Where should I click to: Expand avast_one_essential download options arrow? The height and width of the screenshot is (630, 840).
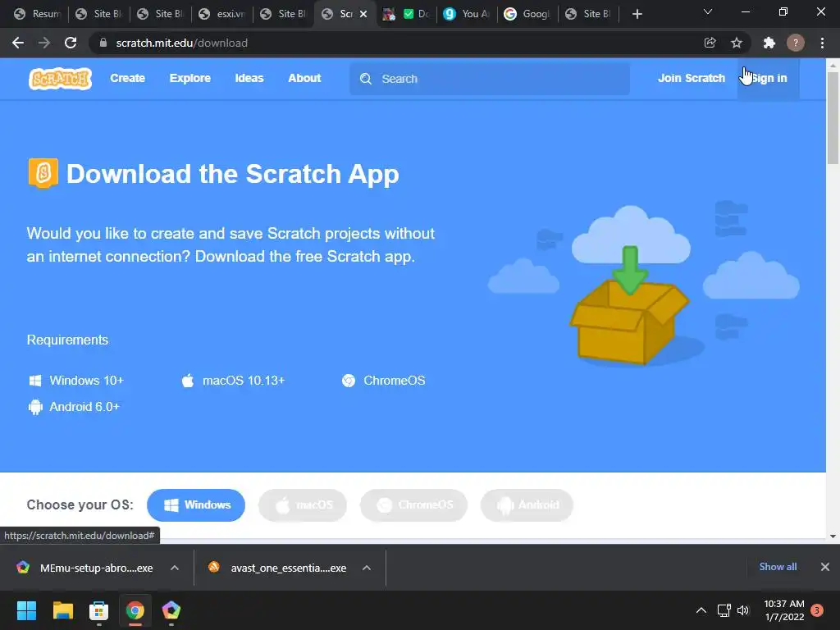[367, 568]
